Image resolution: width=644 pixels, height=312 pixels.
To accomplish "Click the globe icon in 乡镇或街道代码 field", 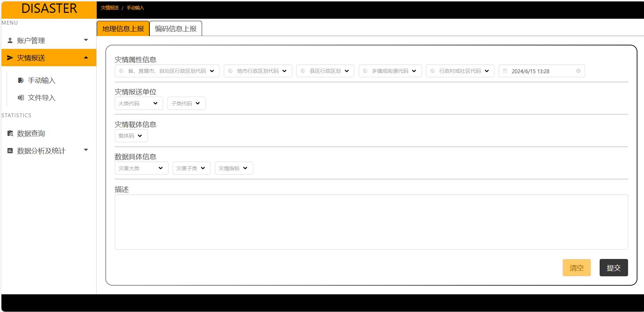I will (365, 71).
